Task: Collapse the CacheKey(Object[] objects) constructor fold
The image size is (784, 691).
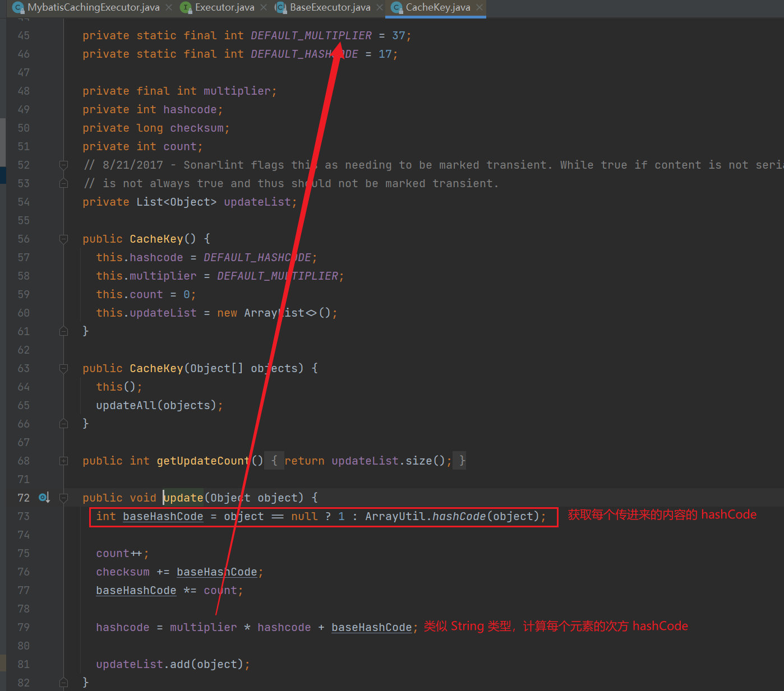Action: pos(63,369)
